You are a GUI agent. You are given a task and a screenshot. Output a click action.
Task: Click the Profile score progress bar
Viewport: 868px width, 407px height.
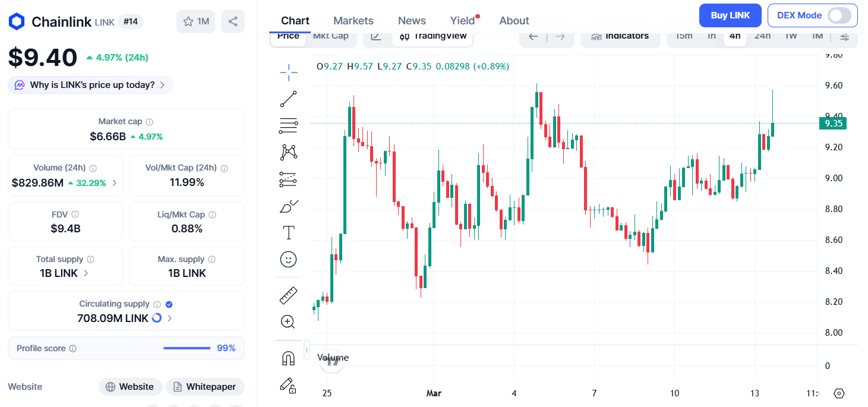[x=187, y=348]
